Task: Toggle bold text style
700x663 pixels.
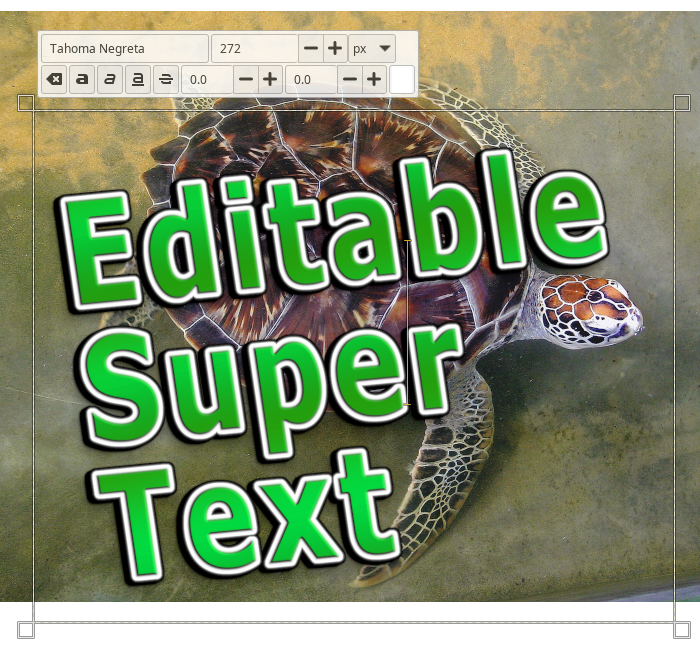Action: pos(82,79)
